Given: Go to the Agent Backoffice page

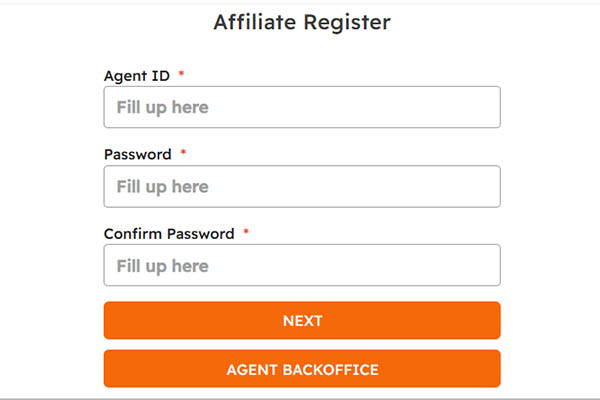Looking at the screenshot, I should pyautogui.click(x=301, y=369).
